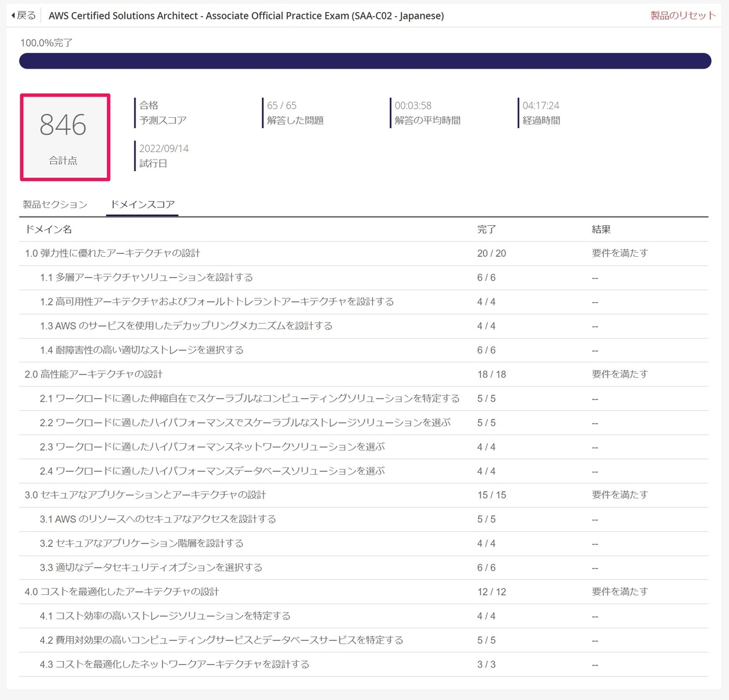
Task: Select row 4.1 コスト効率の高いストレージソリューション
Action: (364, 616)
